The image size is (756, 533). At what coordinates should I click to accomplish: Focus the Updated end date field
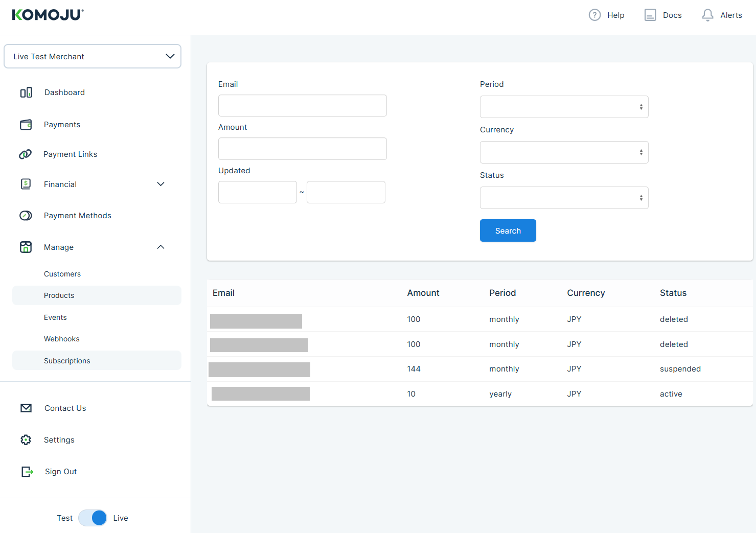point(346,192)
